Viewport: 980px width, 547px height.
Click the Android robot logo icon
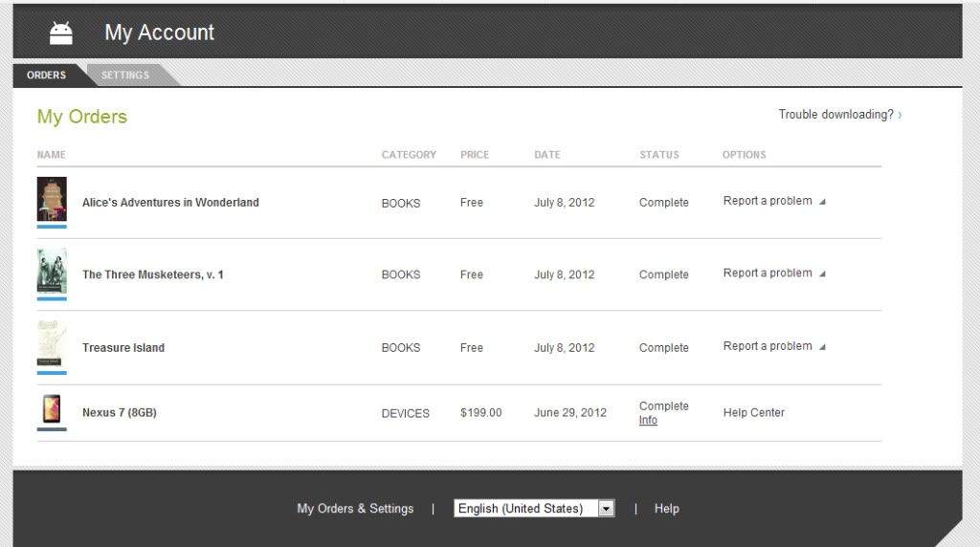click(x=60, y=33)
